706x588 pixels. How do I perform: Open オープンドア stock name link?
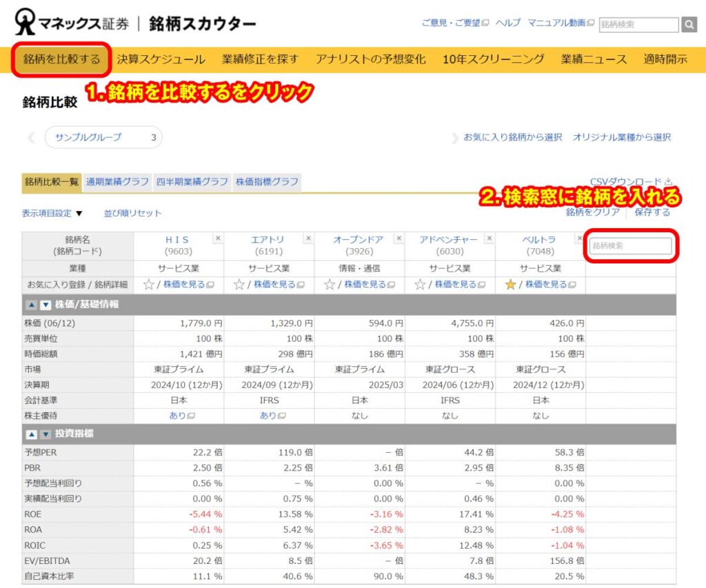point(359,240)
